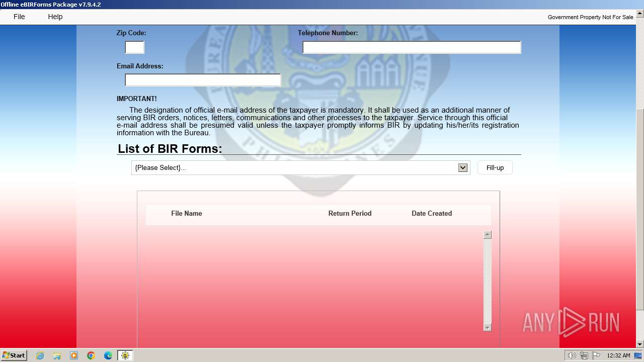Select eBIRForms app taskbar icon
The width and height of the screenshot is (644, 362).
coord(125,355)
